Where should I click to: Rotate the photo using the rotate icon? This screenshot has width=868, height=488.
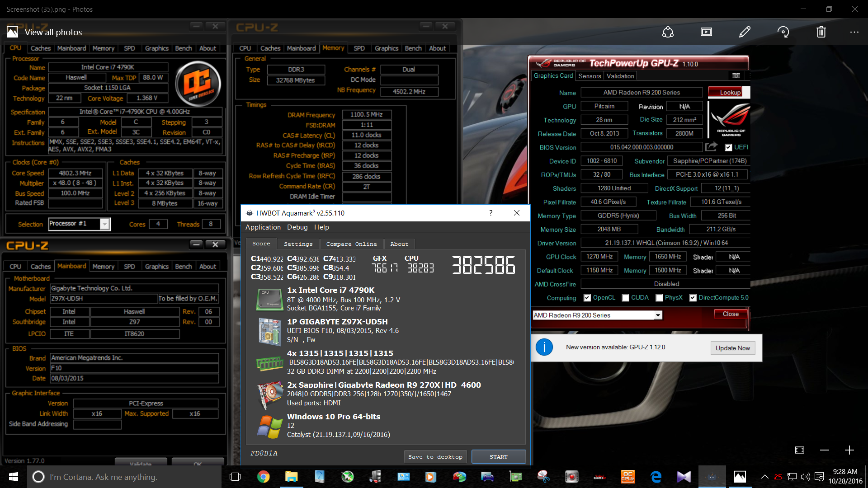pos(783,32)
